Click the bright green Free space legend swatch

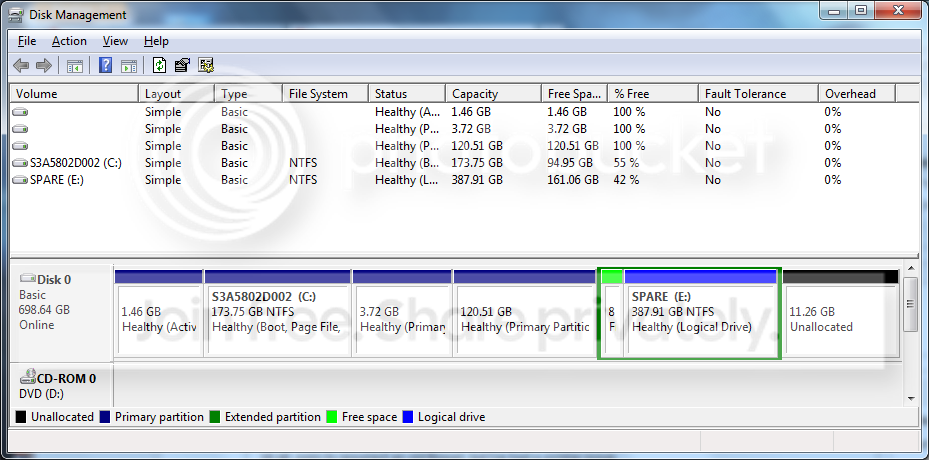332,417
